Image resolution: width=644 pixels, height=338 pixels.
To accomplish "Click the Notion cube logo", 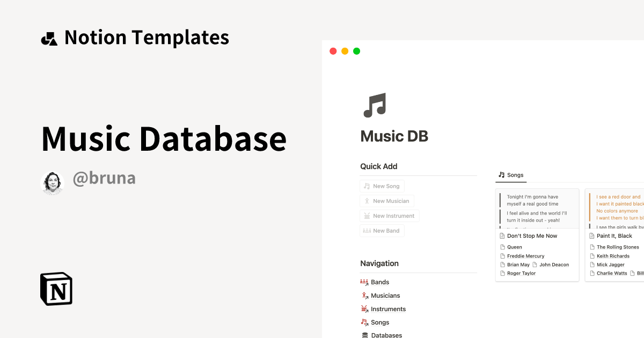I will tap(56, 289).
